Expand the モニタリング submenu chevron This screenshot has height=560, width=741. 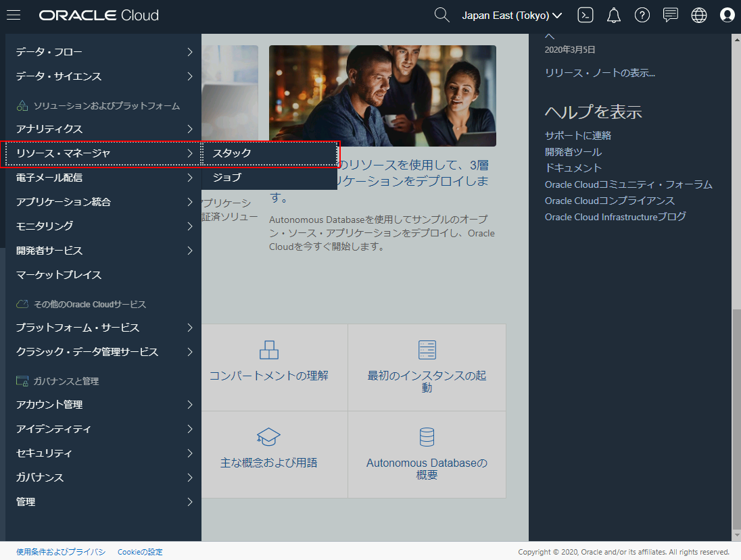coord(191,226)
